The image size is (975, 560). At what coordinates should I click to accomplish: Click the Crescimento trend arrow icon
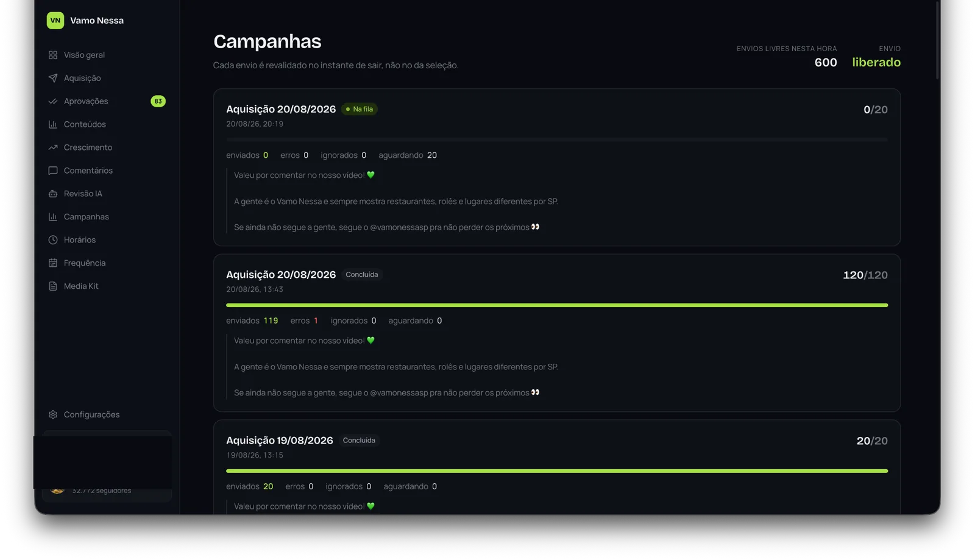pyautogui.click(x=53, y=147)
